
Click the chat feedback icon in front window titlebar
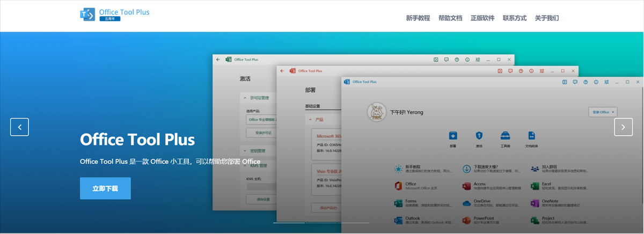tap(575, 82)
